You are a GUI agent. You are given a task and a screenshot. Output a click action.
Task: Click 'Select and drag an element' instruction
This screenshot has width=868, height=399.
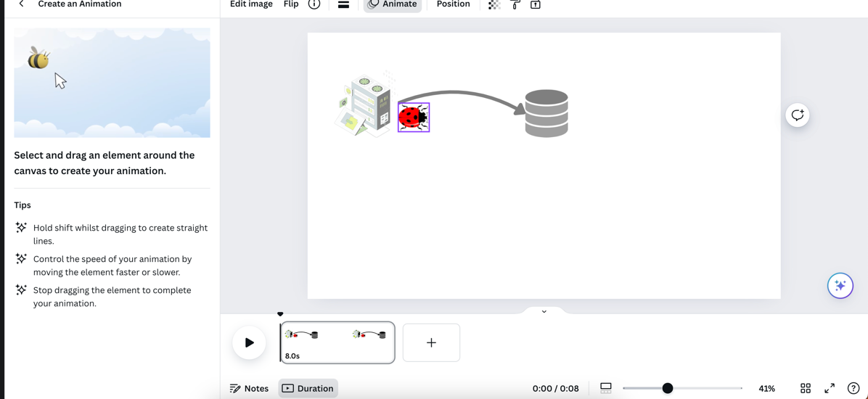tap(104, 163)
